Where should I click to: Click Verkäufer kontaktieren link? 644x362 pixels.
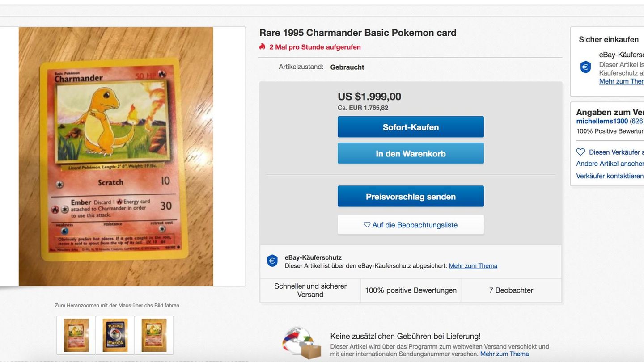pos(610,176)
